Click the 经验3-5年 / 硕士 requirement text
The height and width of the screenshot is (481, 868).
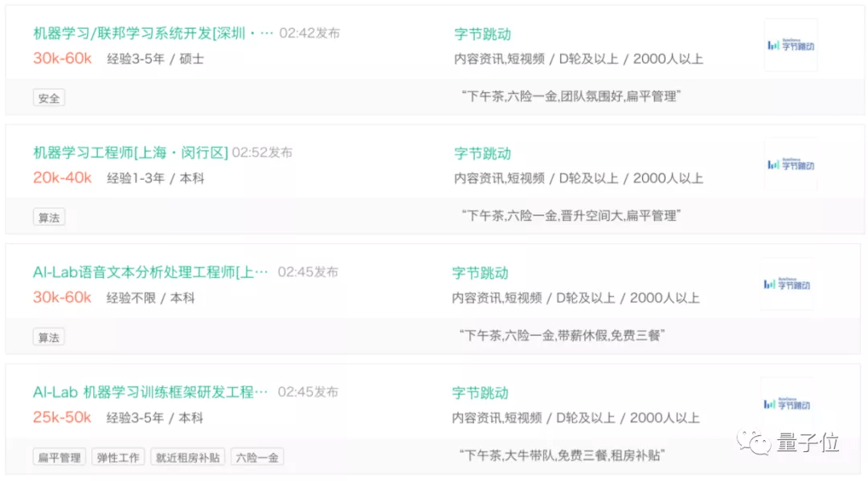pyautogui.click(x=155, y=59)
